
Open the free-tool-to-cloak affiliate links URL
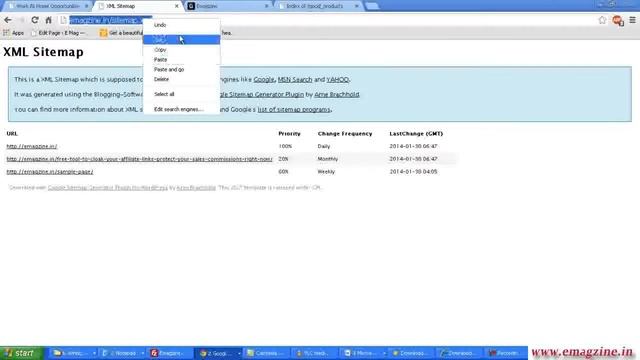139,159
